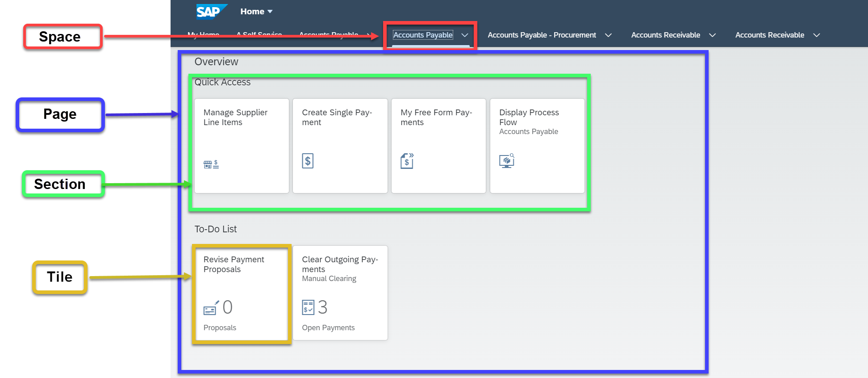Click the open payments count 3

(x=322, y=307)
